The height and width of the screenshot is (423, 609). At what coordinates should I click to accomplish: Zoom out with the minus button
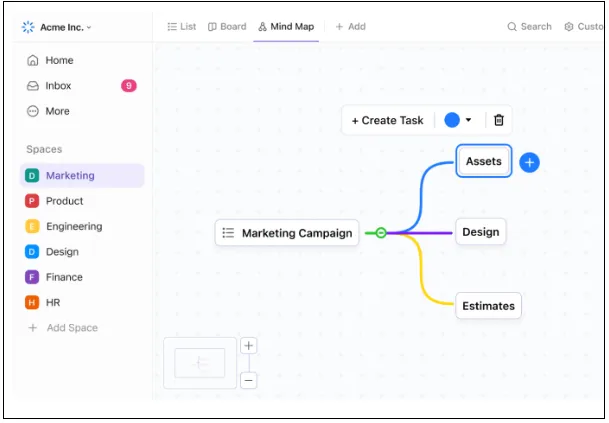[249, 380]
